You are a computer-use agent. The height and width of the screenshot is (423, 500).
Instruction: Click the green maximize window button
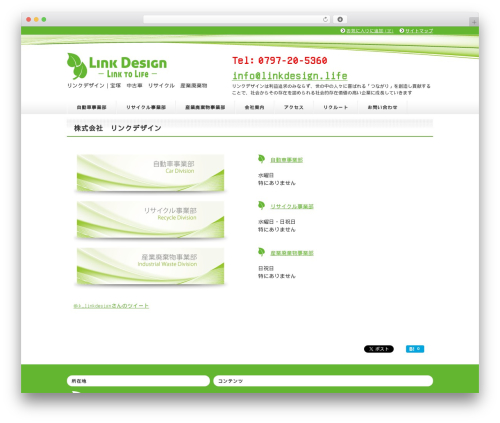44,19
